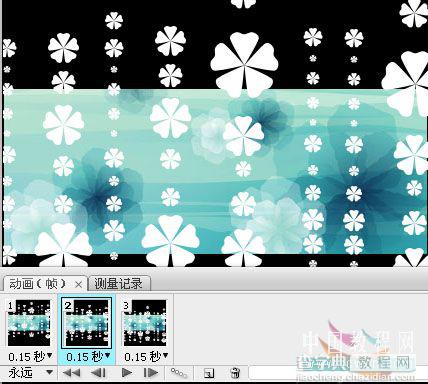Image resolution: width=428 pixels, height=384 pixels.
Task: Click the tween frames icon
Action: point(179,373)
